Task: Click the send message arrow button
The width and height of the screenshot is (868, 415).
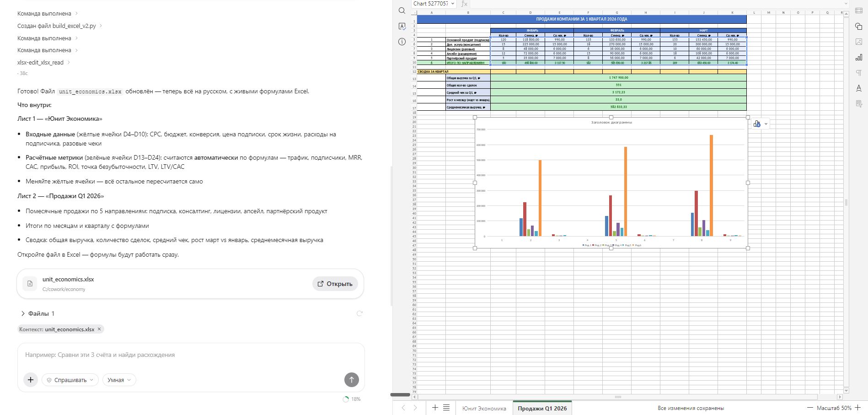Action: click(352, 379)
